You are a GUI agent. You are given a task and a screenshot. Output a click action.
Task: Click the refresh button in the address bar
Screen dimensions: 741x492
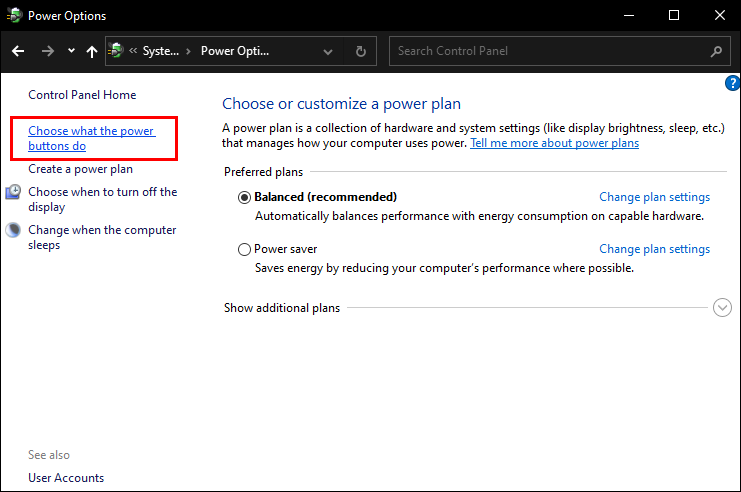pyautogui.click(x=360, y=51)
